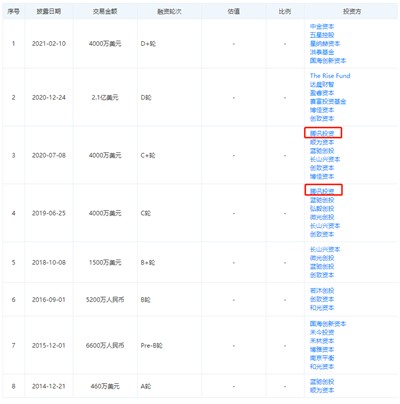Select the B轮 round cell
The image size is (400, 404).
(146, 300)
